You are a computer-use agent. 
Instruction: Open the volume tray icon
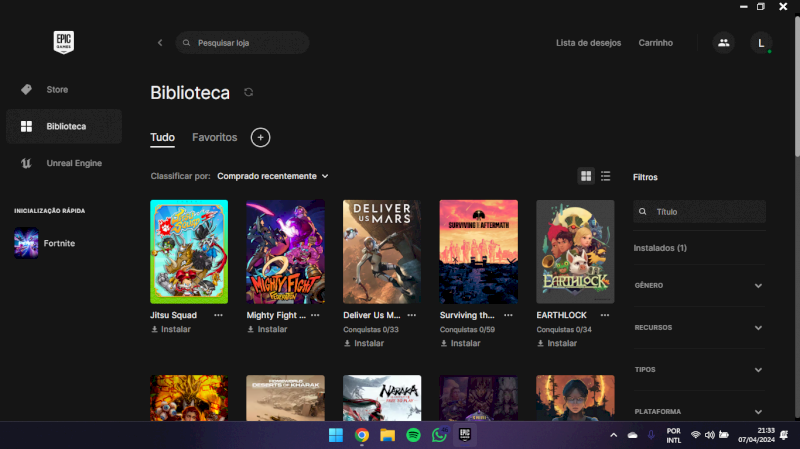pos(710,435)
